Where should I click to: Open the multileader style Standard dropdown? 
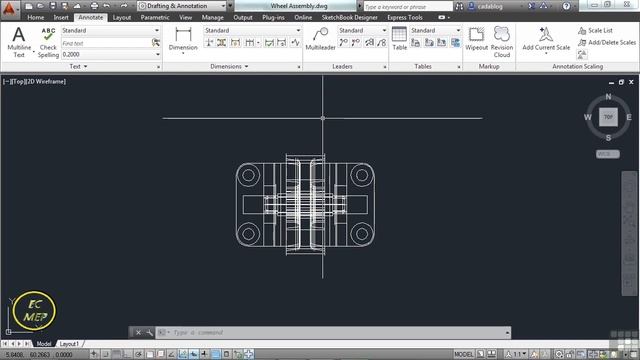pyautogui.click(x=362, y=30)
